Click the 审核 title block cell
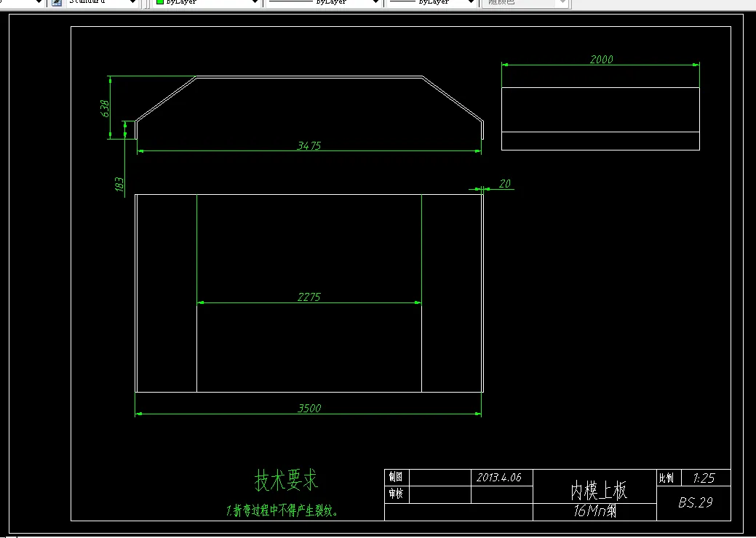 click(396, 494)
